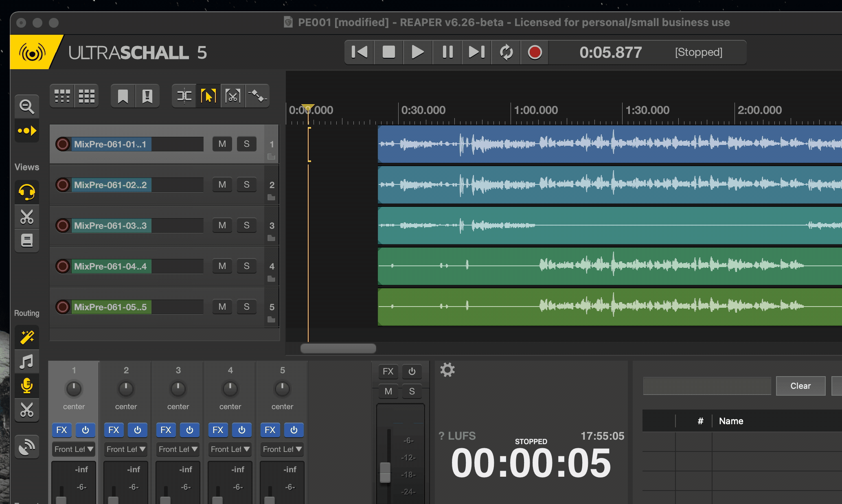This screenshot has height=504, width=842.
Task: Click the Name column header
Action: 731,421
